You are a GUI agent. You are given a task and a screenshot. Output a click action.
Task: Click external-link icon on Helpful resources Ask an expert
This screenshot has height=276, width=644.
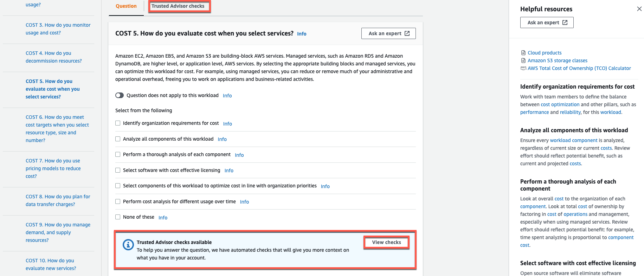click(x=565, y=22)
